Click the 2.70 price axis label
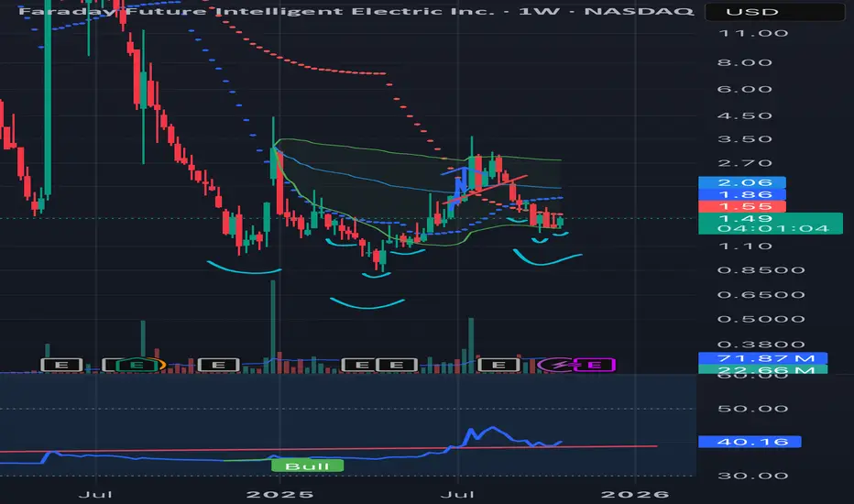The height and width of the screenshot is (504, 854). [x=745, y=163]
